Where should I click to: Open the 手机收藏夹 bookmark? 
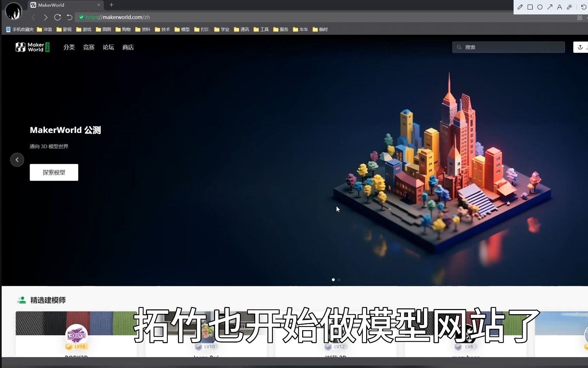[x=20, y=29]
